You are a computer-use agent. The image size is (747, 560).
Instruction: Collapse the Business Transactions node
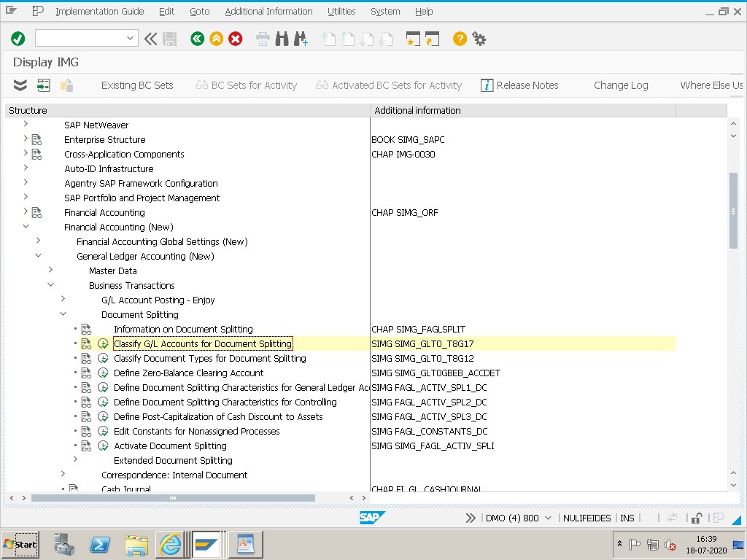click(x=50, y=284)
